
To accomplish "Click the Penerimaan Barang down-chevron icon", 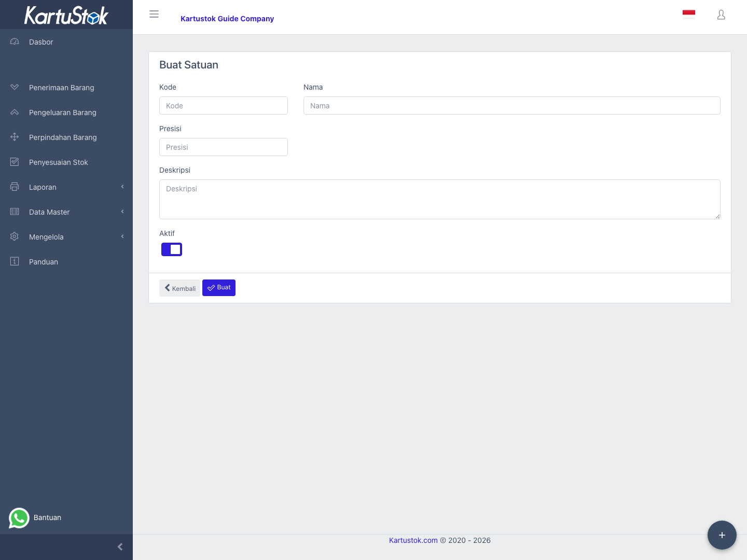I will [x=15, y=87].
